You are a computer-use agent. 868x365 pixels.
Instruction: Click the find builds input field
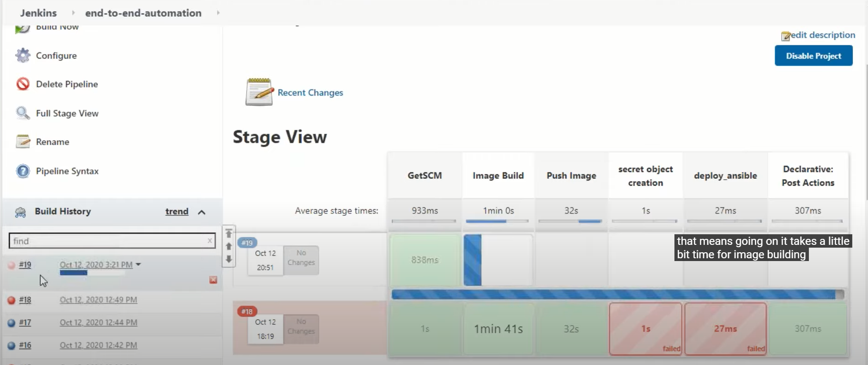112,241
